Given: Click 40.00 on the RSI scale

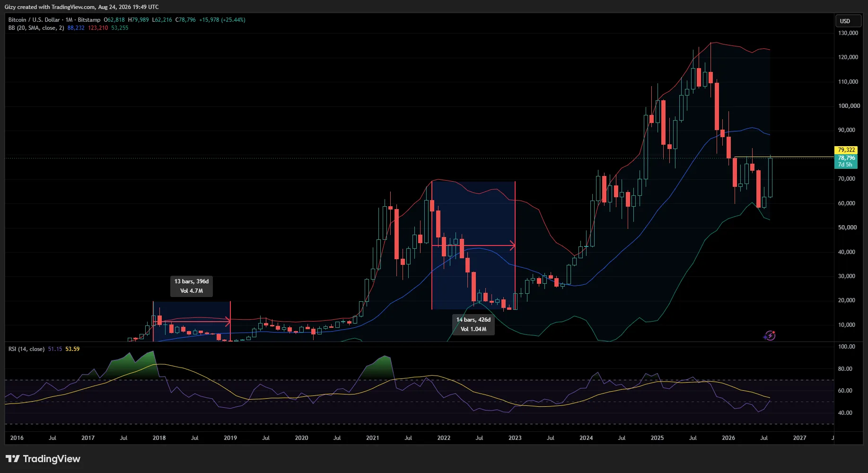Looking at the screenshot, I should point(846,413).
